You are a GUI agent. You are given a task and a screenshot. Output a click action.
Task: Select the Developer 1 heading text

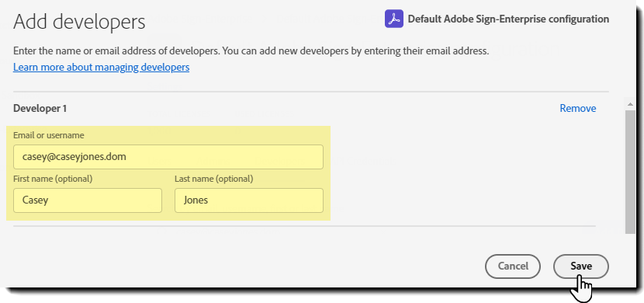pos(40,109)
